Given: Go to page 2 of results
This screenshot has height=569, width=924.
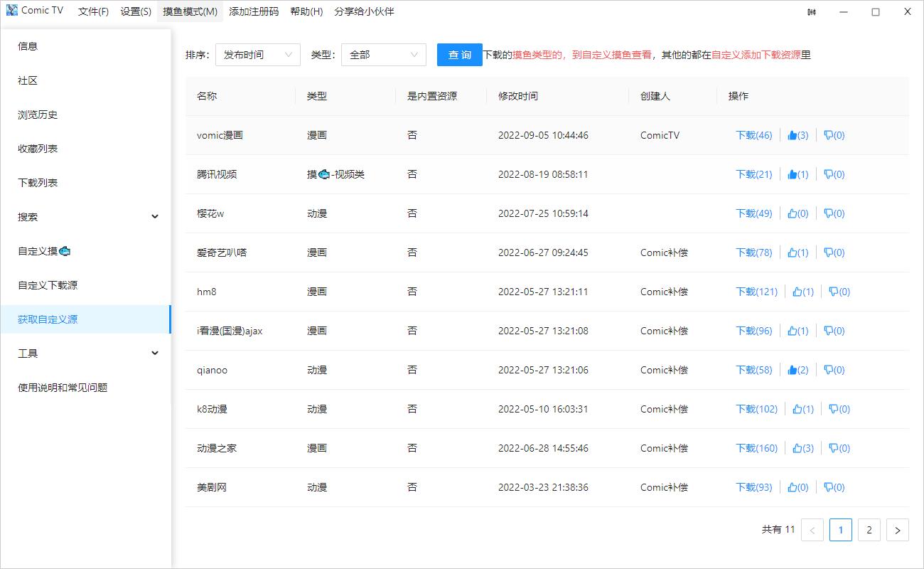Looking at the screenshot, I should (x=869, y=530).
